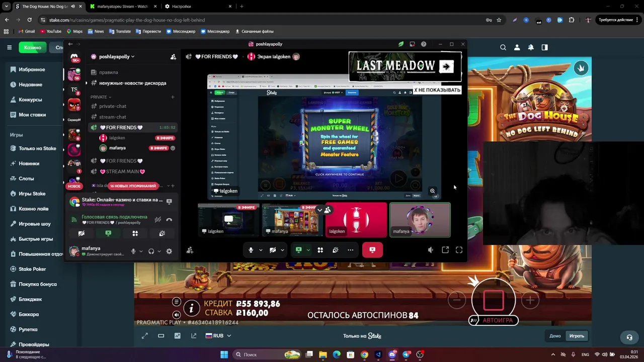Click screen share button in the call bar
Screen dimensions: 644x362
point(298,250)
